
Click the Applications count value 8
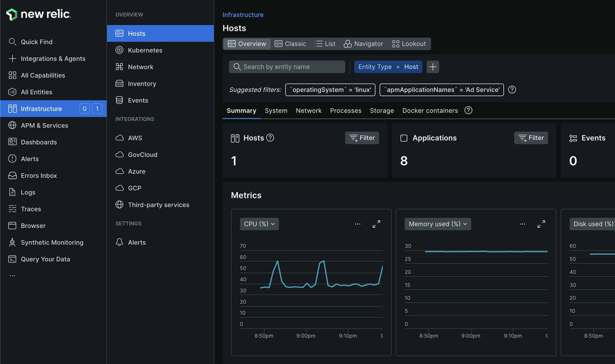[404, 161]
